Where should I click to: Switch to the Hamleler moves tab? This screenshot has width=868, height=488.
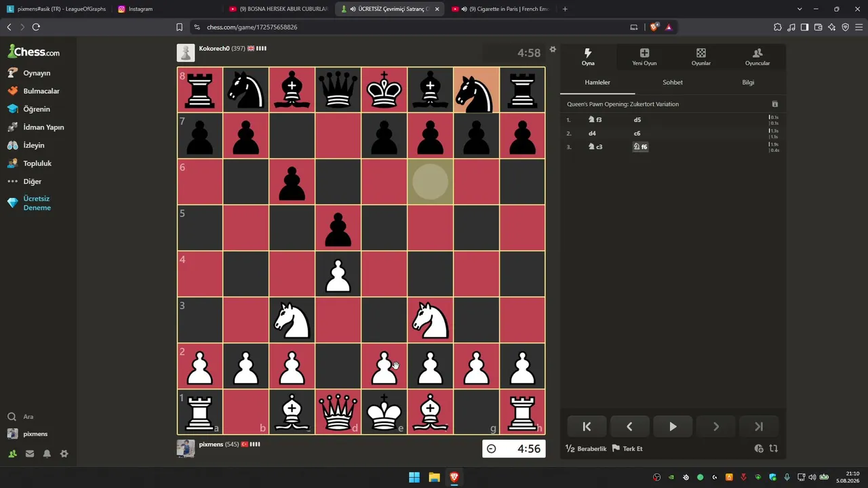coord(597,82)
